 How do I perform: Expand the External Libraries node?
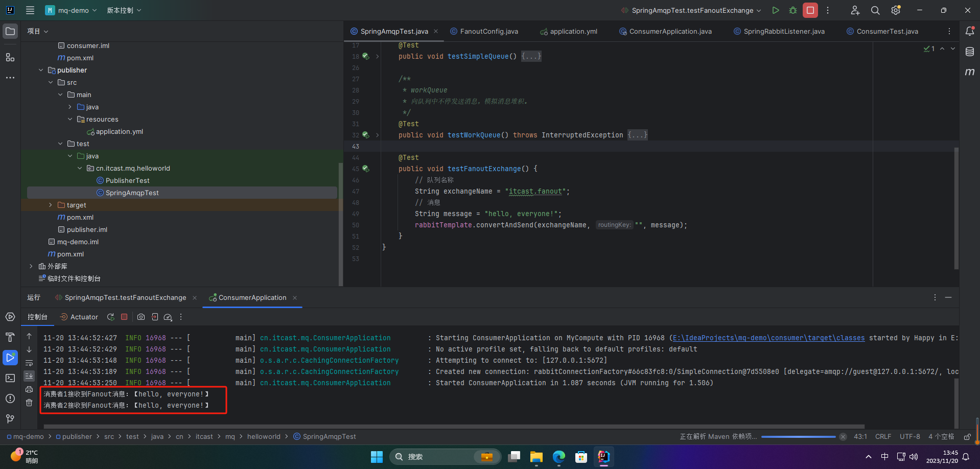pyautogui.click(x=31, y=266)
